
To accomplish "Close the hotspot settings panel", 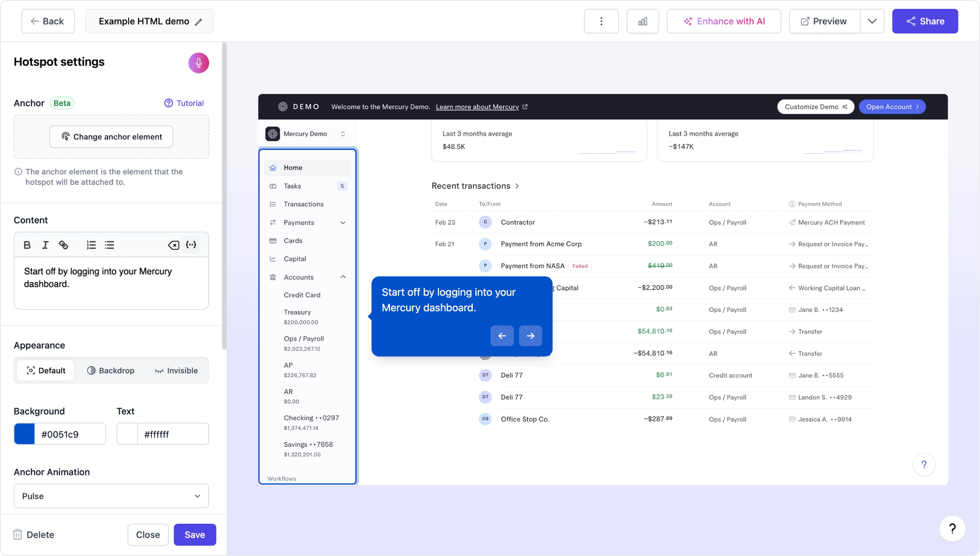I will pyautogui.click(x=148, y=534).
